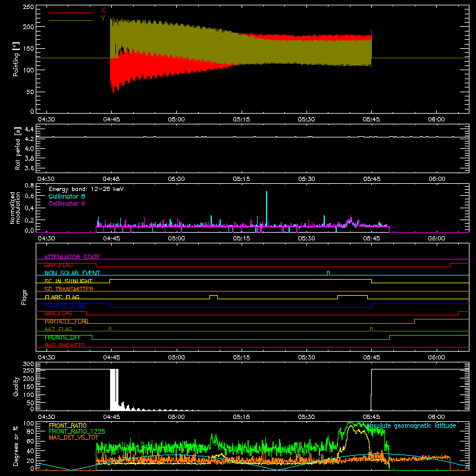Click the 250 value on the Pointing axis

point(29,7)
